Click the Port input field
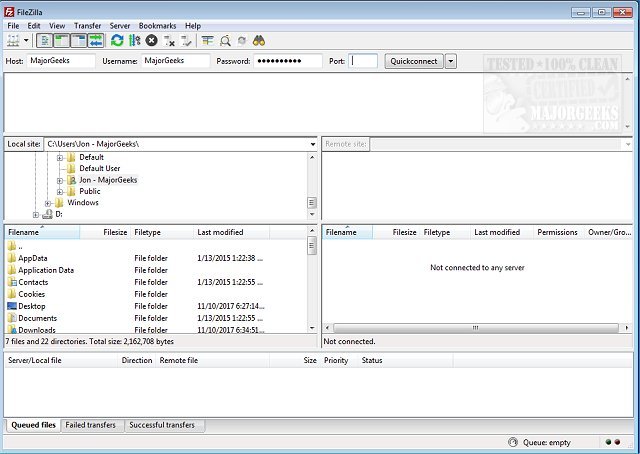Screen dimensions: 640x454 (x=364, y=61)
